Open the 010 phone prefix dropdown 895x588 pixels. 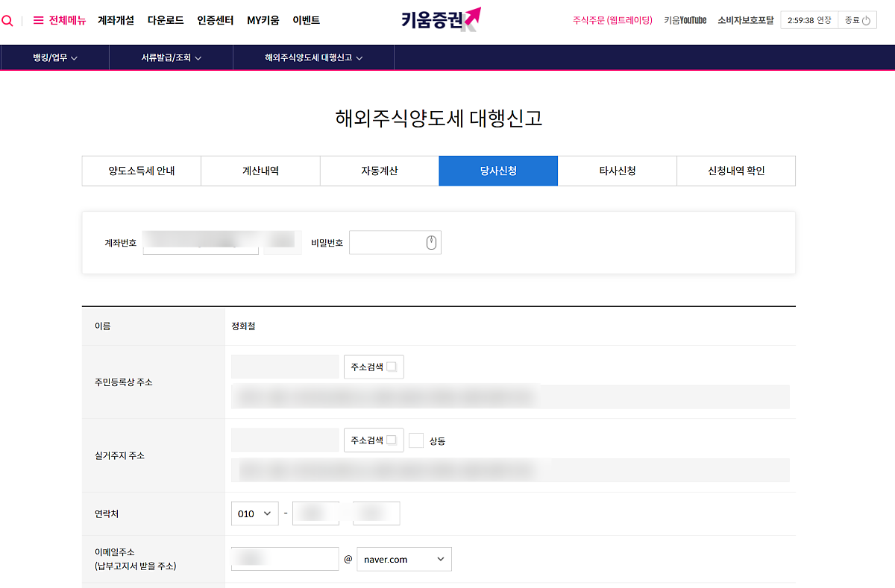tap(255, 513)
